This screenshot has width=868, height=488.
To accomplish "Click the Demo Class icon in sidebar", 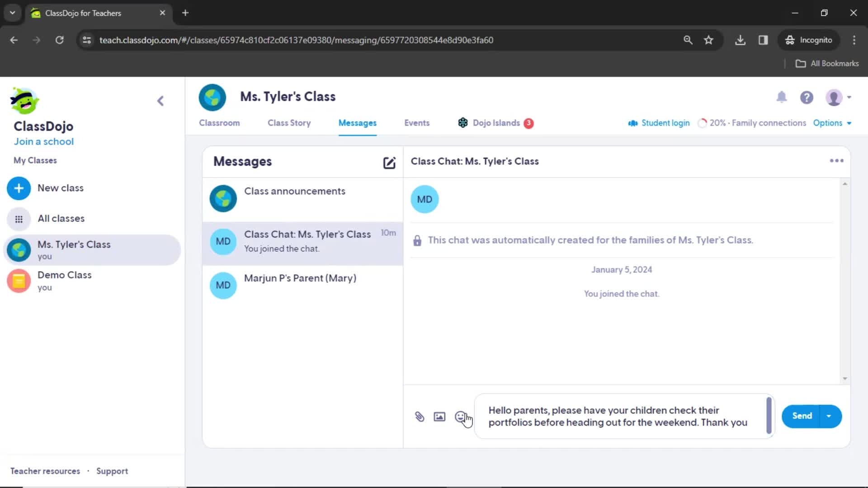I will [x=19, y=281].
